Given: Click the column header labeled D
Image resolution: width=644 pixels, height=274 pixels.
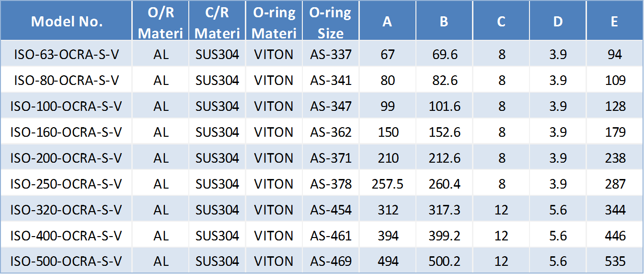Looking at the screenshot, I should click(x=558, y=21).
